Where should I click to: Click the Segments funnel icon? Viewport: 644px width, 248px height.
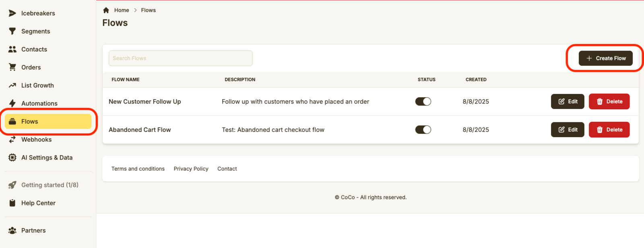[x=12, y=31]
